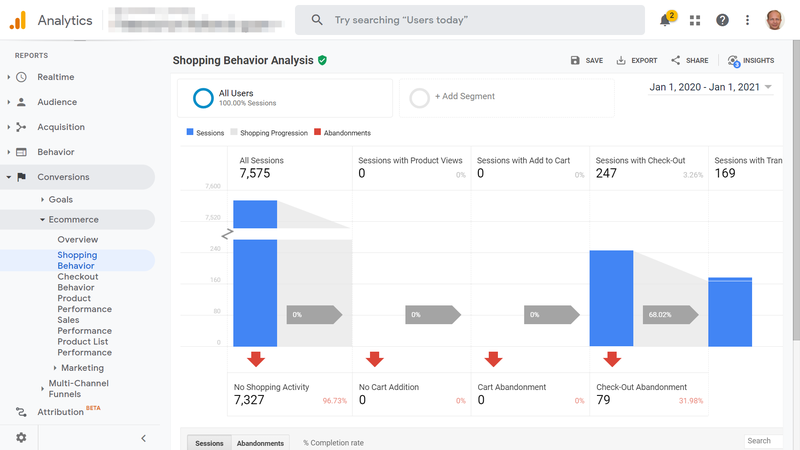The width and height of the screenshot is (800, 450).
Task: Open the Ecommerce Overview report
Action: click(x=78, y=239)
